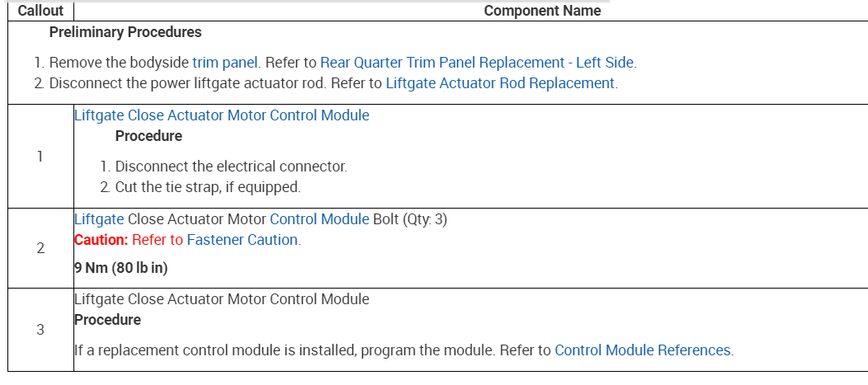Follow the Liftgate Actuator Rod Replacement link
868x385 pixels.
coord(500,83)
